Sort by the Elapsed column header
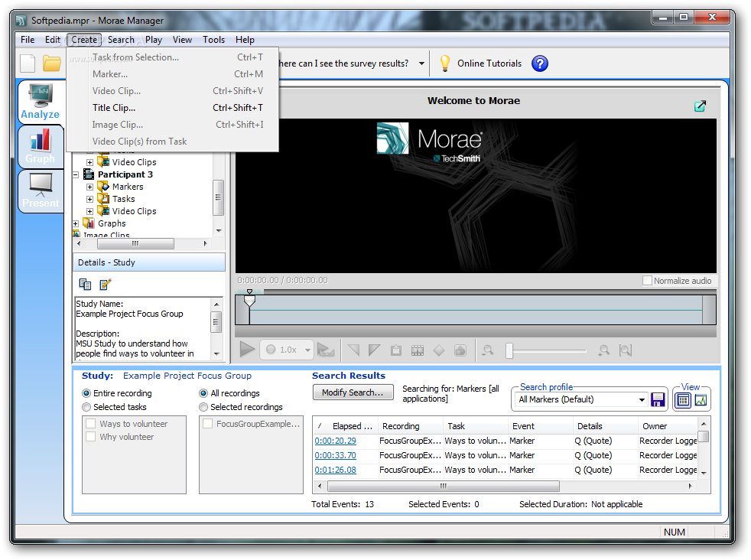The width and height of the screenshot is (751, 560). point(346,426)
